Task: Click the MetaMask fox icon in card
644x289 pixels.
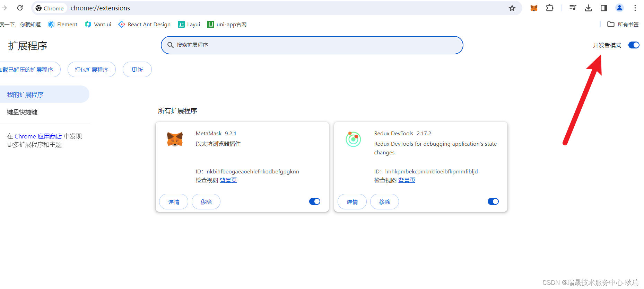Action: [x=175, y=139]
